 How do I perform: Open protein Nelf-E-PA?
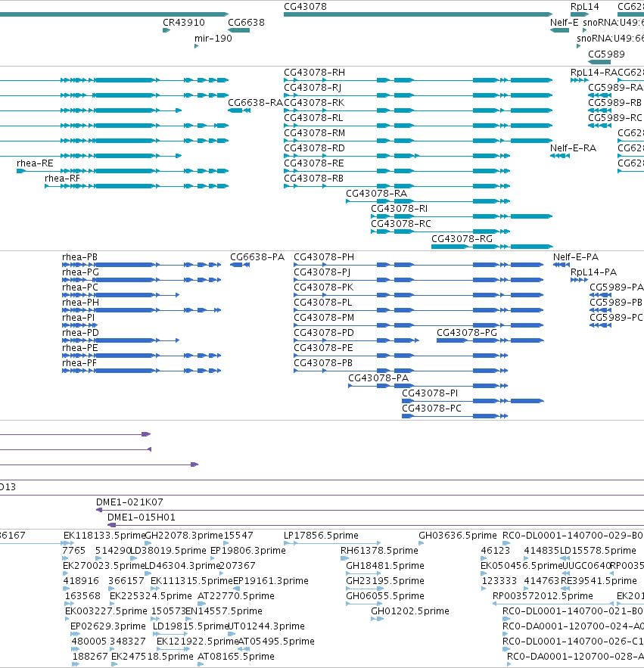coord(576,257)
